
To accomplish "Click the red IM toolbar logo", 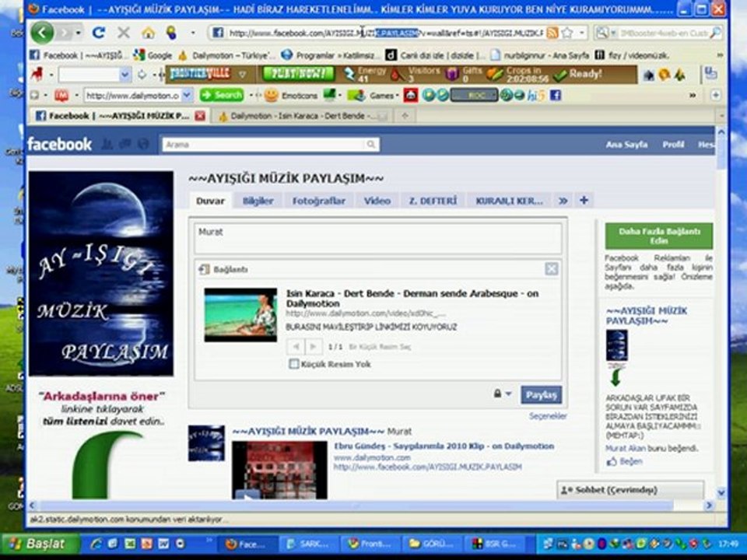I will point(61,95).
